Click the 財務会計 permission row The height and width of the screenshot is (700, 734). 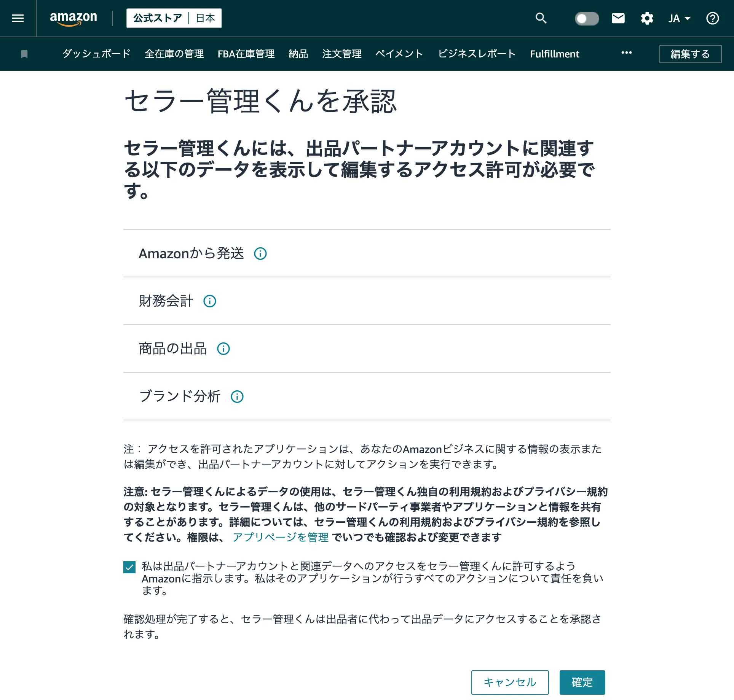coord(367,301)
